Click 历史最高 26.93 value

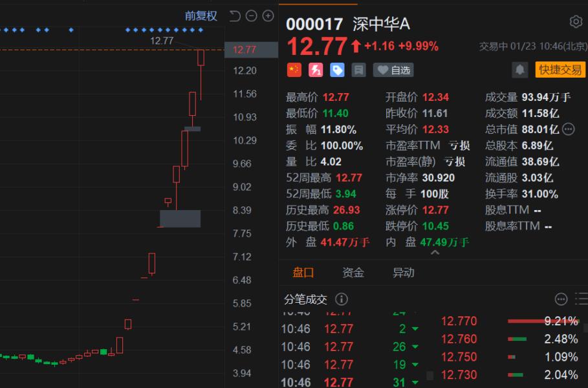click(347, 210)
